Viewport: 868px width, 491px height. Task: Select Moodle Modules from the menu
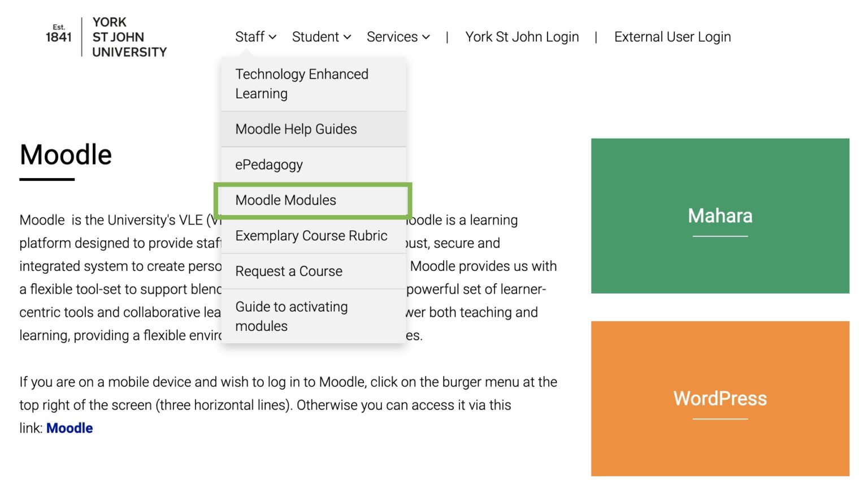(x=286, y=200)
